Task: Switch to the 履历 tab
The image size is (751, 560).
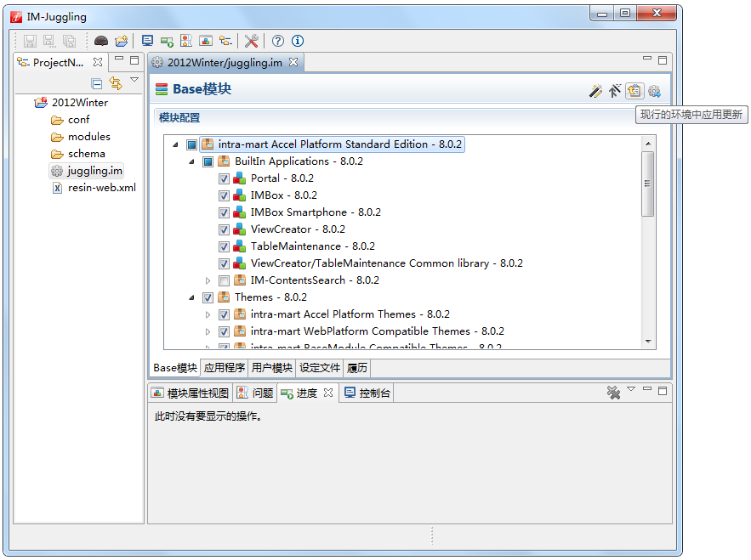Action: pyautogui.click(x=357, y=368)
